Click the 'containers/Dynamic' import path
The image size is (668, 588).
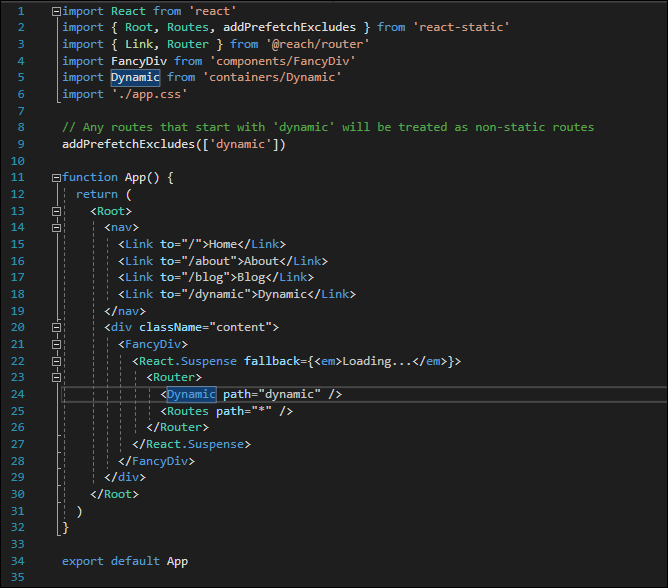coord(272,78)
